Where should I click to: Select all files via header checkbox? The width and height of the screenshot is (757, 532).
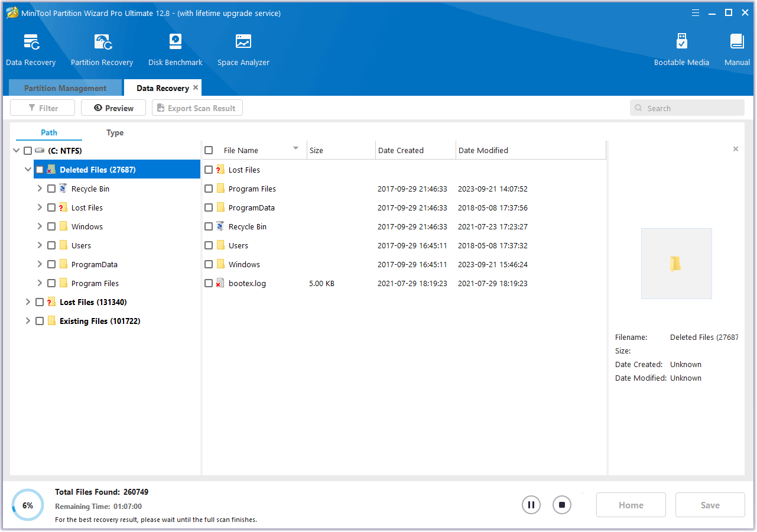(x=209, y=150)
